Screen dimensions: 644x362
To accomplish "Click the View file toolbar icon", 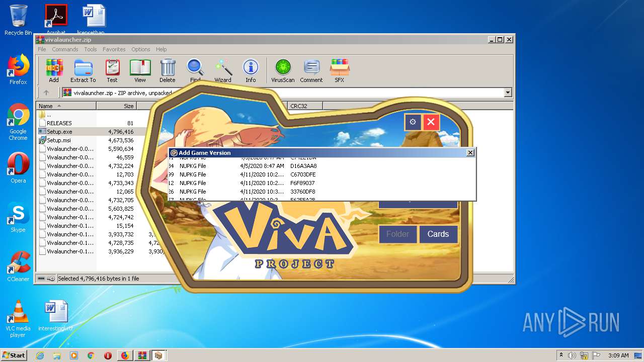I will 140,70.
